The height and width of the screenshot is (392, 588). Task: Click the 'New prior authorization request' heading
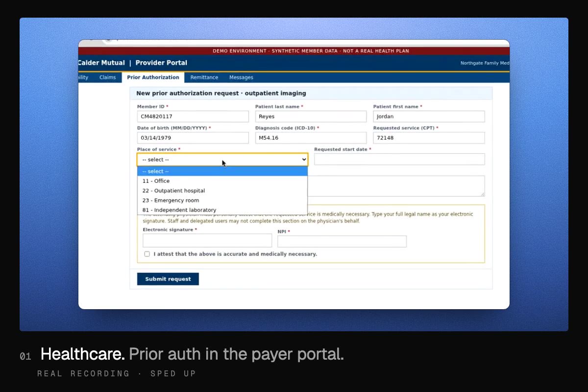click(221, 93)
